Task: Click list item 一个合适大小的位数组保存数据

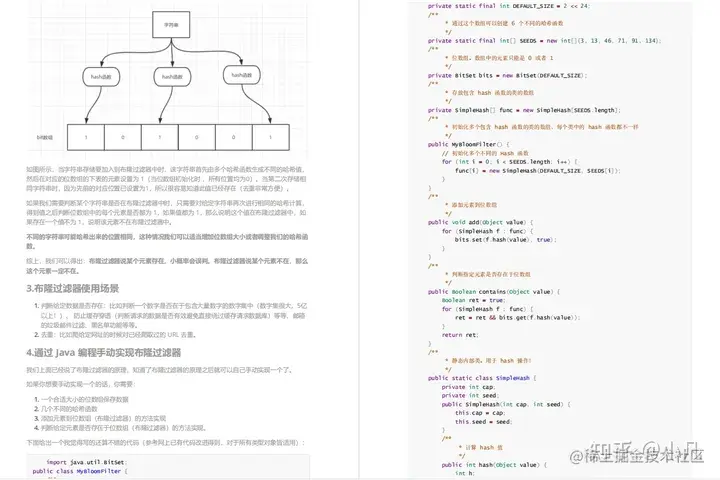Action: 84,399
